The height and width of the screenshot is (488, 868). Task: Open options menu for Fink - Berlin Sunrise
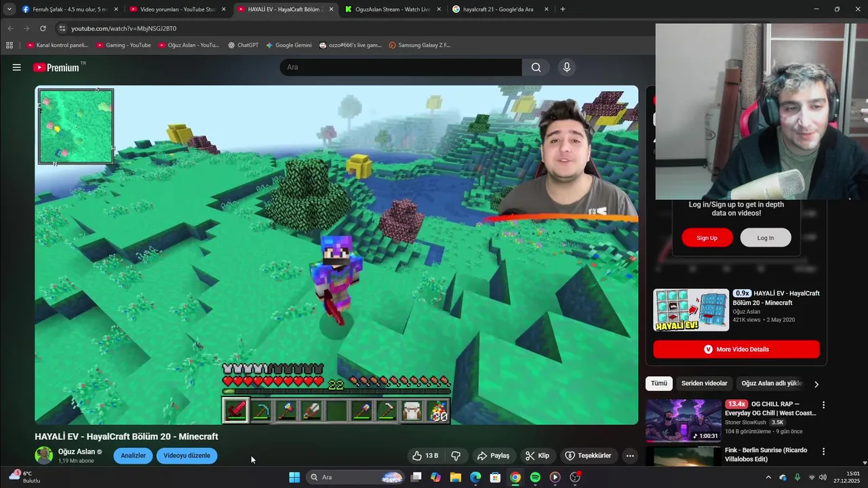(x=823, y=451)
